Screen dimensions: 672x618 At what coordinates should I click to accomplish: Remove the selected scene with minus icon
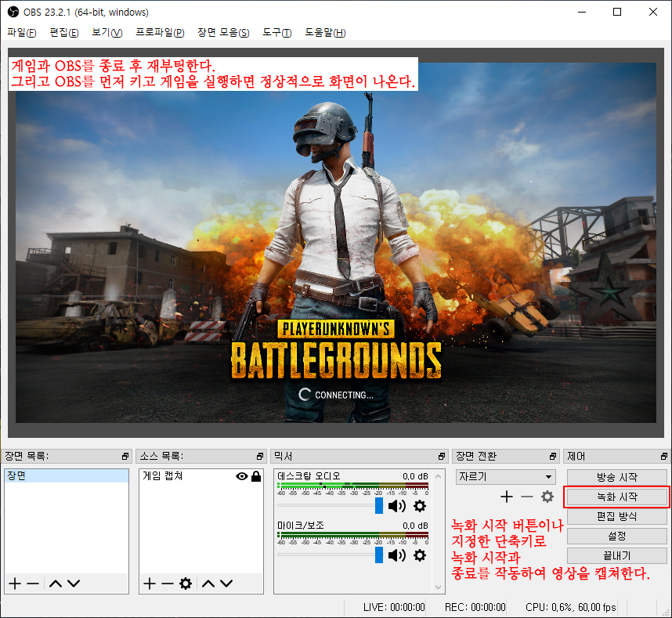[33, 584]
